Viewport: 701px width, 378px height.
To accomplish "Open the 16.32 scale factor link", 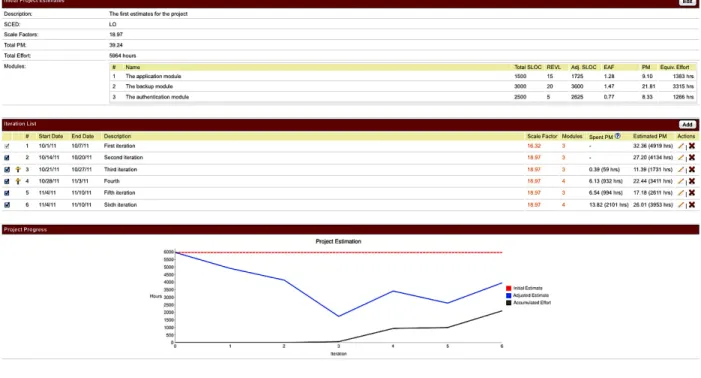I will pos(534,146).
